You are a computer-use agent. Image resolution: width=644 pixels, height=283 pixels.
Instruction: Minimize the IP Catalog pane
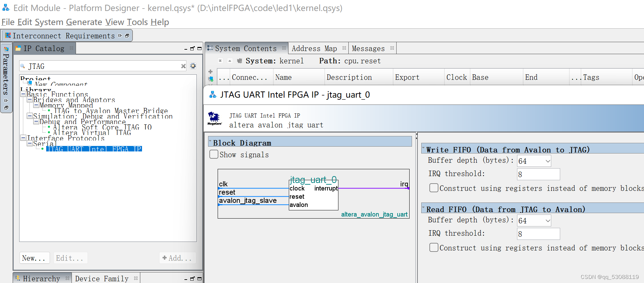[186, 49]
